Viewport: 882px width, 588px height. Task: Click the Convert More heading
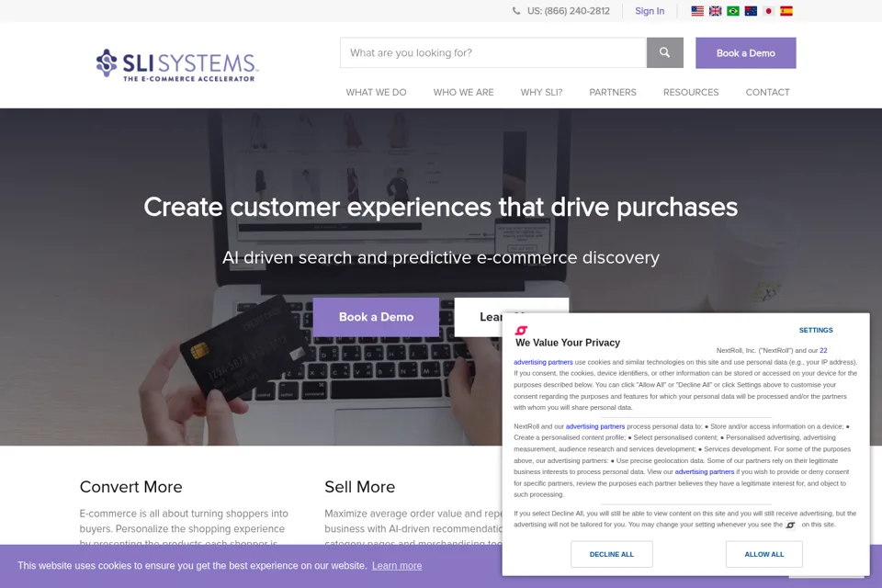[131, 487]
